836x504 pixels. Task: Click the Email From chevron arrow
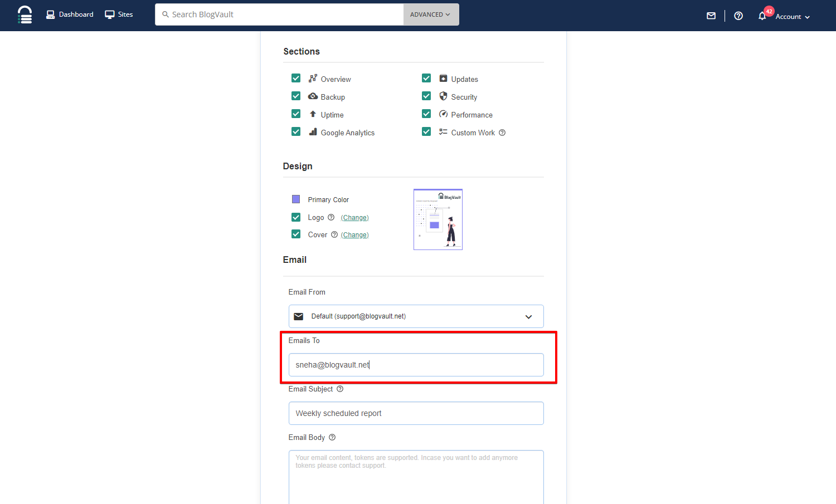pyautogui.click(x=528, y=317)
